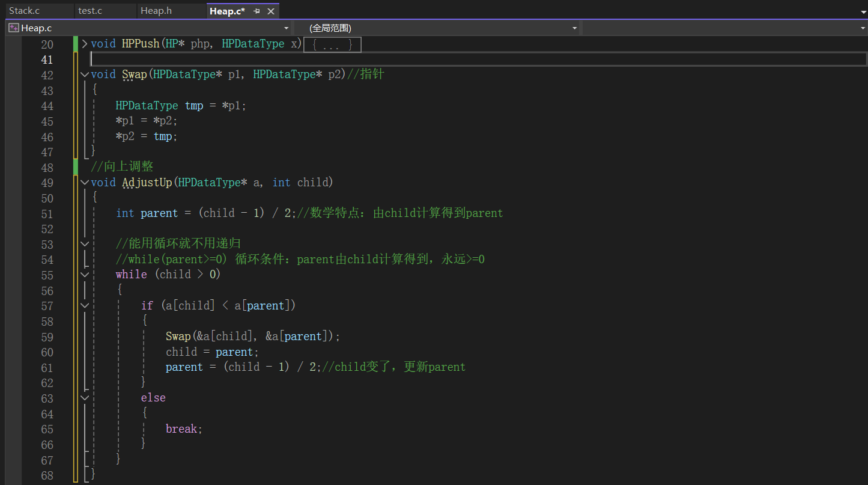Click the //指针 comment on line 42
Image resolution: width=868 pixels, height=485 pixels.
366,75
